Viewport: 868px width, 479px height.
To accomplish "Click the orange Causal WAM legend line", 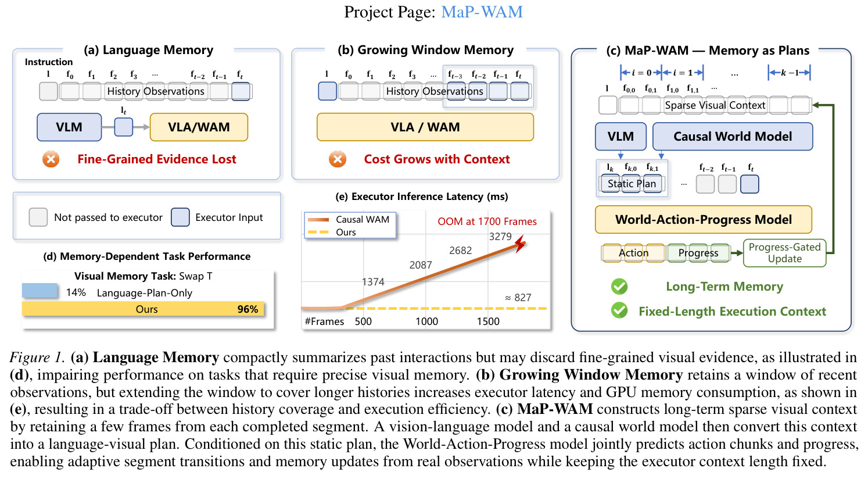I will click(x=318, y=220).
